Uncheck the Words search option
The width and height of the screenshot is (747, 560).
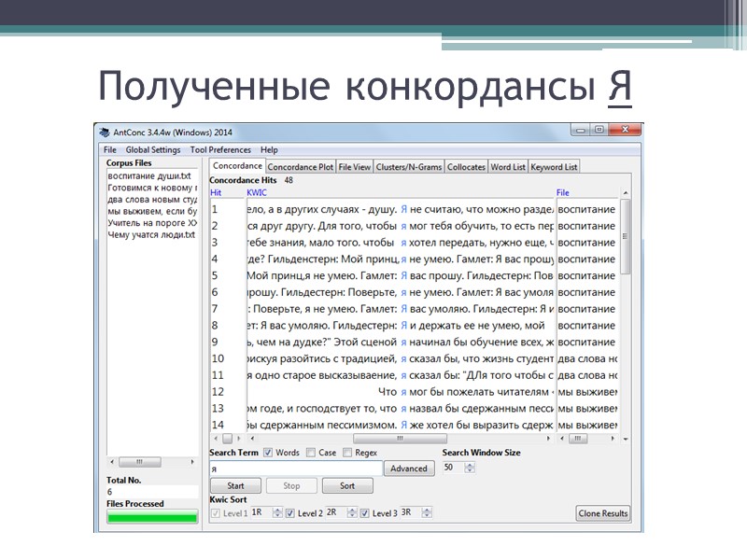click(x=268, y=452)
